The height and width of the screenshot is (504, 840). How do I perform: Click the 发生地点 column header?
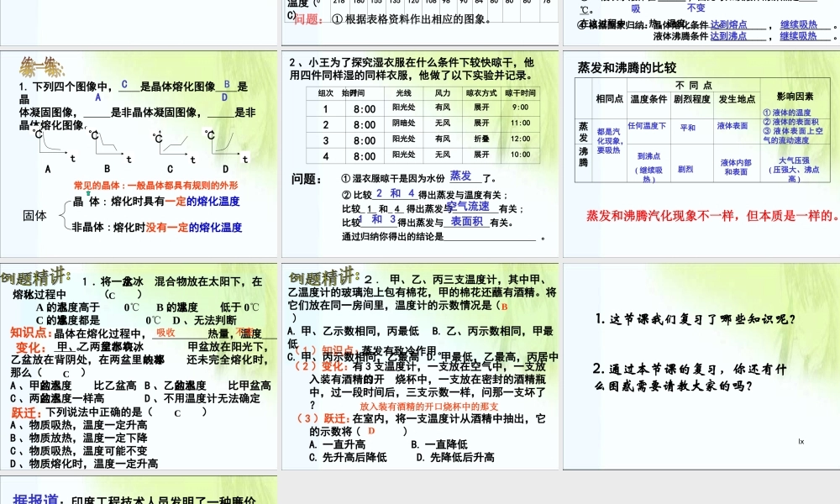click(738, 99)
